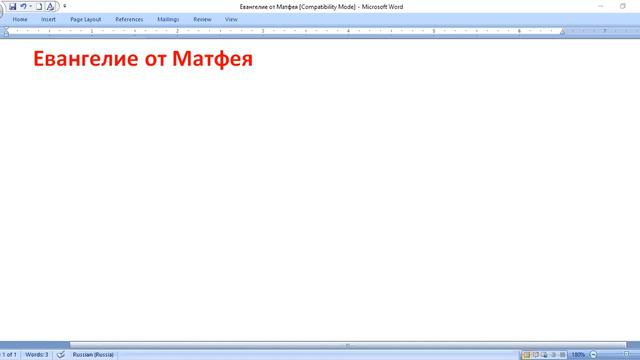Switch to Full Screen Reading view icon
This screenshot has width=640, height=360.
pos(536,355)
